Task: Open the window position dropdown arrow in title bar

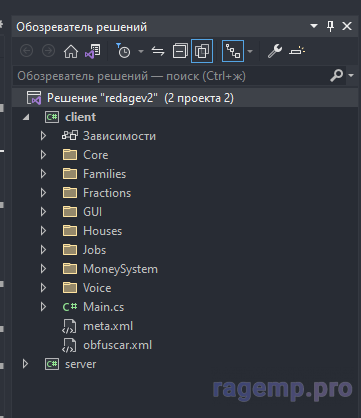Action: coord(314,26)
